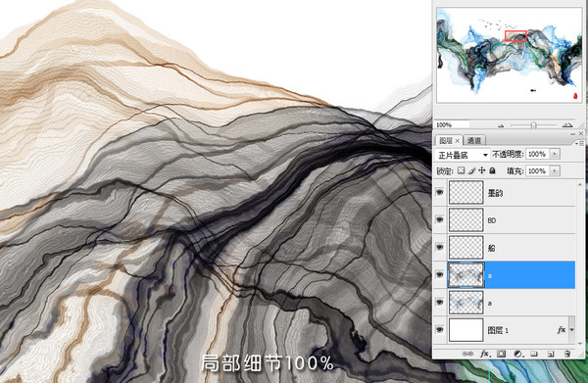Delete the selected layer with trash icon
The image size is (588, 383).
click(567, 354)
